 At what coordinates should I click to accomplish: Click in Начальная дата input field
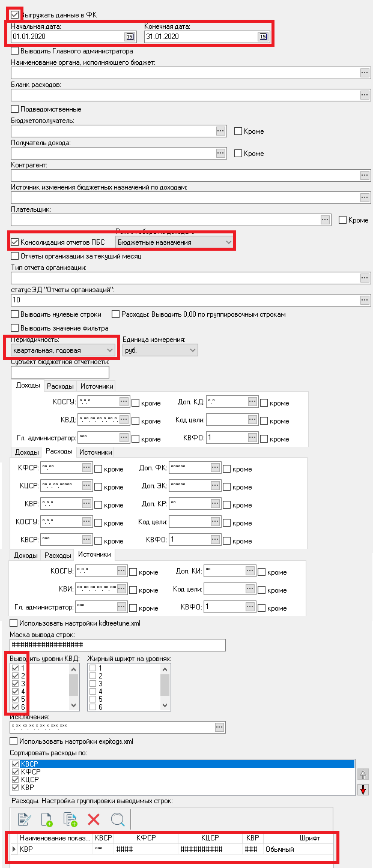[67, 37]
